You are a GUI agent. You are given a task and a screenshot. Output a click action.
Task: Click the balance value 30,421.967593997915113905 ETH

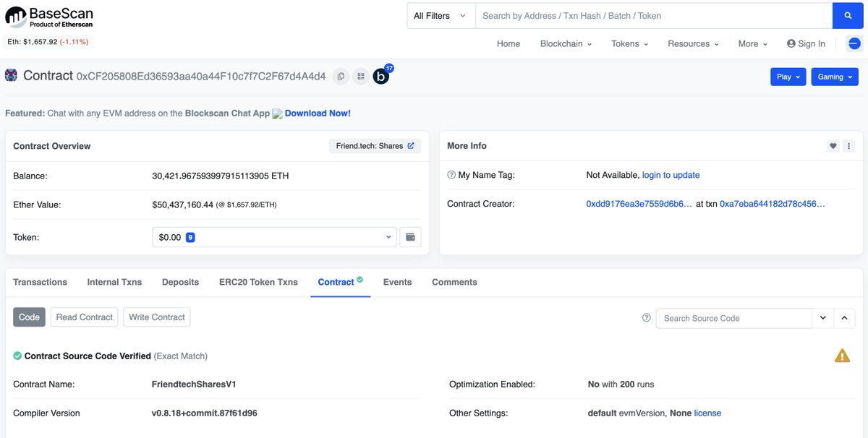[221, 176]
